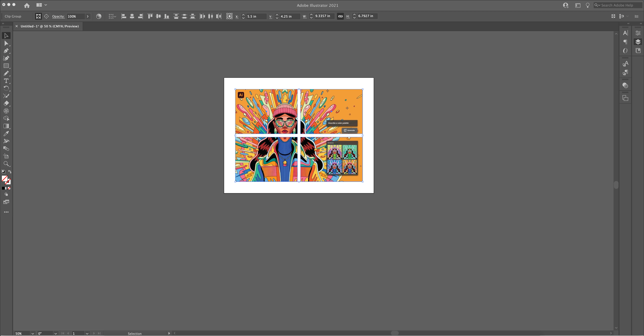Open the Layers panel icon
Image resolution: width=644 pixels, height=336 pixels.
click(638, 42)
